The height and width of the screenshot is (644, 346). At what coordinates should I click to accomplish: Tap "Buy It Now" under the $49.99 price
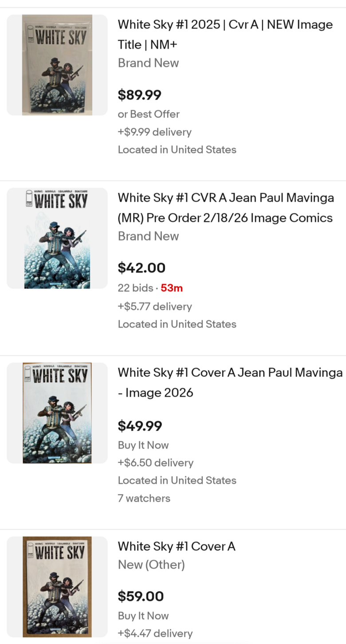pyautogui.click(x=143, y=445)
